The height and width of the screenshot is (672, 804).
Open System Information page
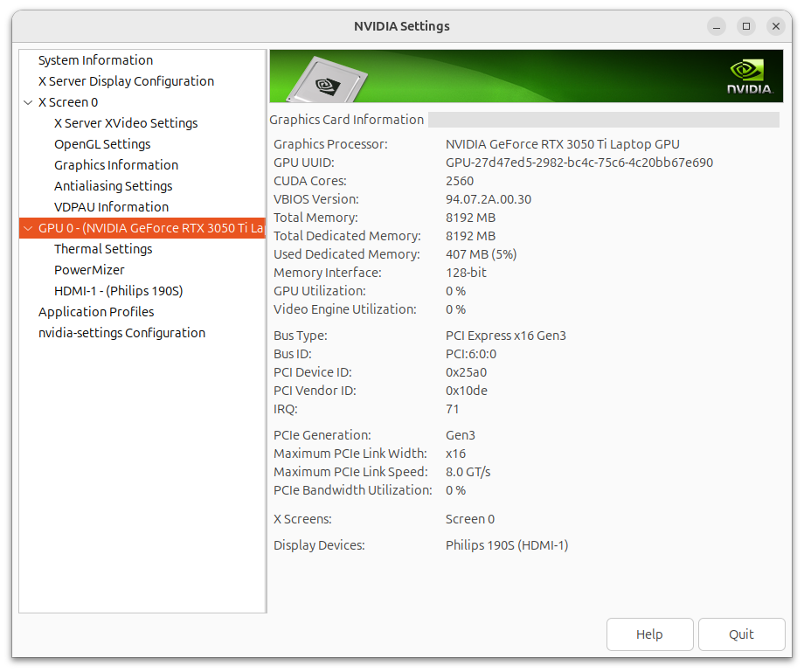[x=95, y=60]
